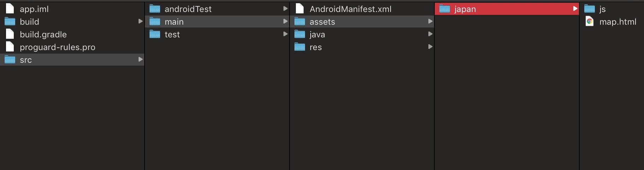Select the src folder name
This screenshot has height=170, width=644.
coord(26,60)
